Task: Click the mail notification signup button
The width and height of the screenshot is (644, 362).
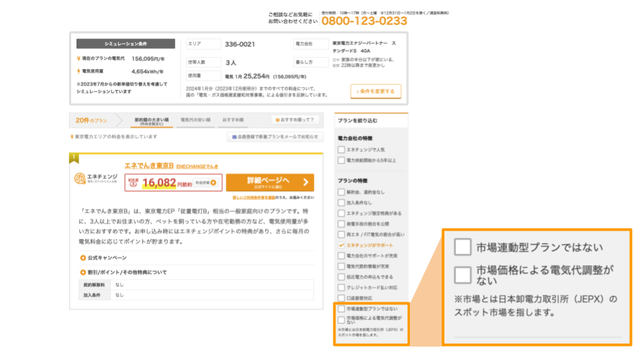Action: tap(275, 137)
